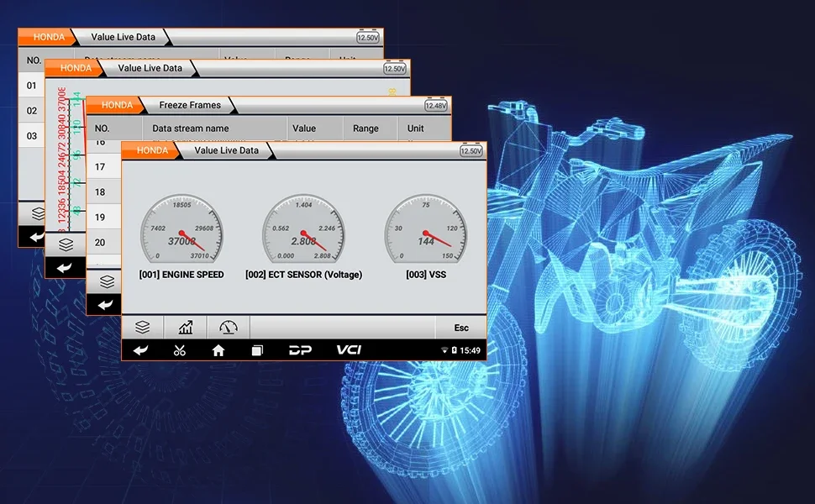Click the ECT SENSOR (Voltage) gauge
Screen dimensions: 815x504
tap(303, 237)
